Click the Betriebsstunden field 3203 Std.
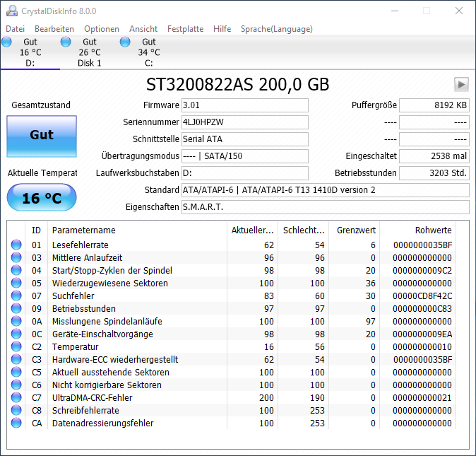Screen dimensions: 476x456 434,173
